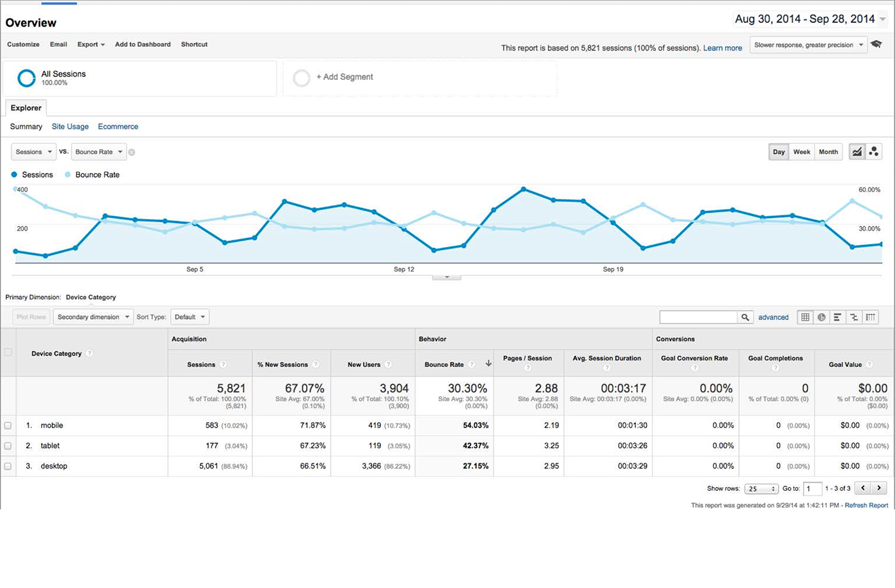The width and height of the screenshot is (895, 588).
Task: Click in the table search field
Action: (x=699, y=317)
